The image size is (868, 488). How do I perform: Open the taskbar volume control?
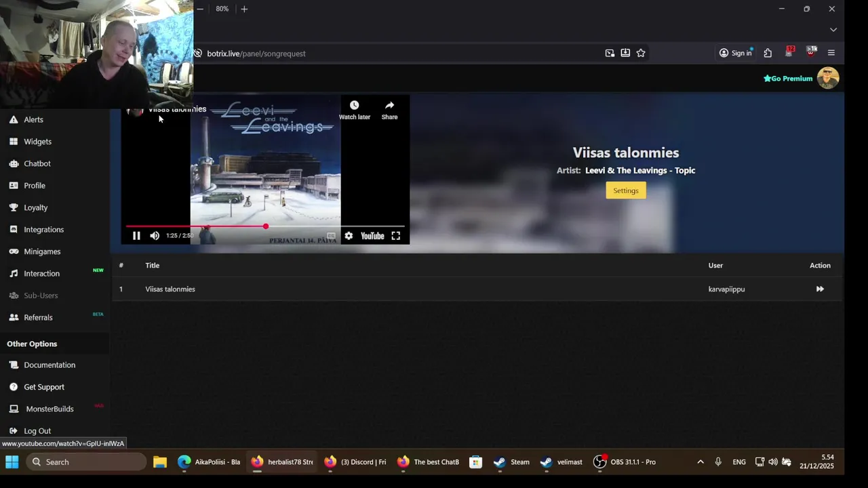[773, 462]
